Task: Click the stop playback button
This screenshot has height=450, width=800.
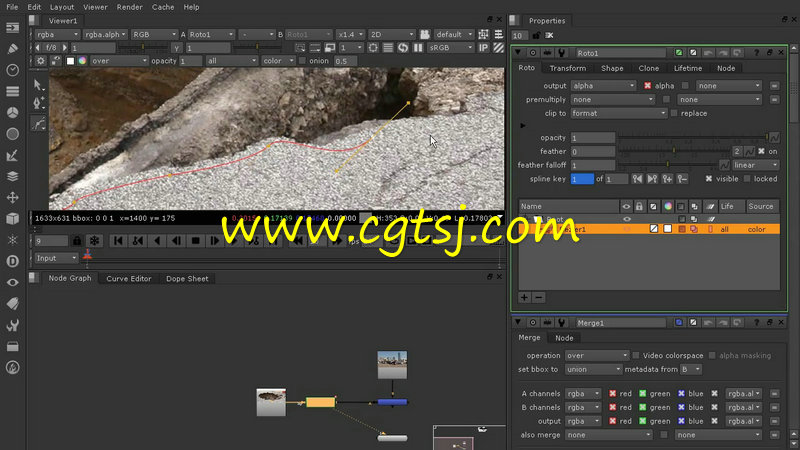Action: click(x=195, y=240)
